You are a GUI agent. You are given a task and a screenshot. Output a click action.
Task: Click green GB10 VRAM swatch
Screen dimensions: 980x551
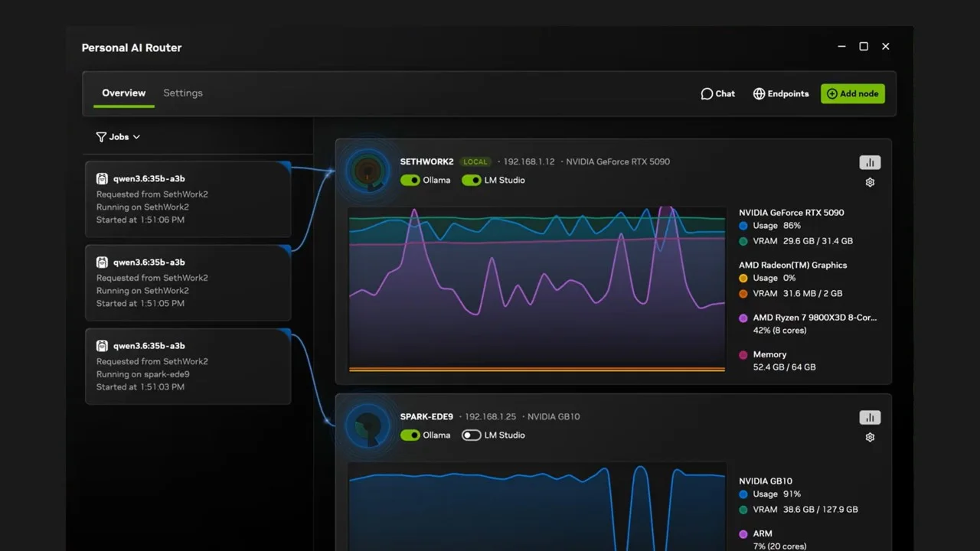(743, 510)
